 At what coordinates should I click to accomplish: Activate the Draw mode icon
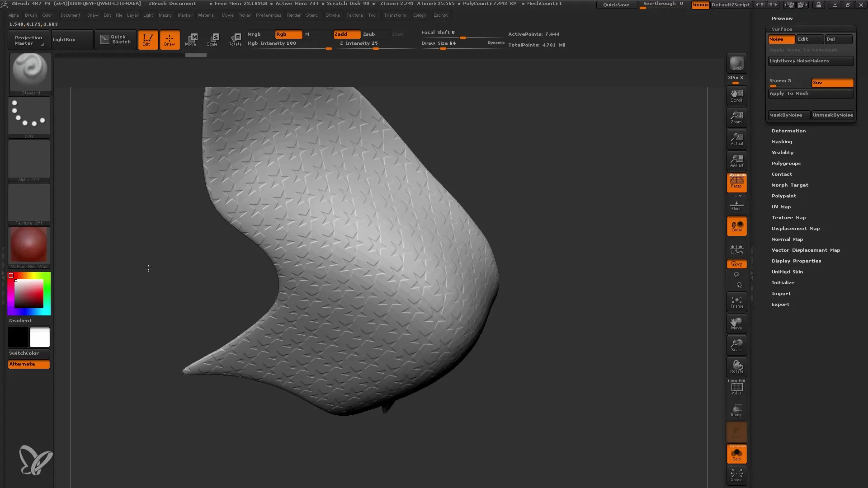pos(170,40)
